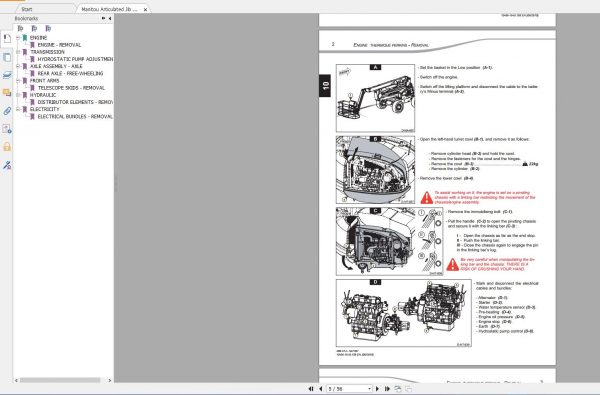The image size is (600, 395).
Task: Open the Comments sidebar icon
Action: [7, 93]
